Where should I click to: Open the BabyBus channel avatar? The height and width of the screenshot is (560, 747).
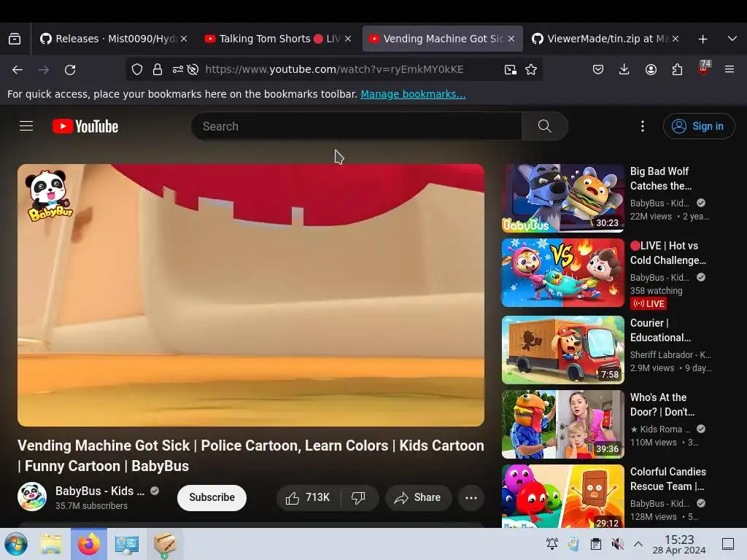click(x=32, y=497)
